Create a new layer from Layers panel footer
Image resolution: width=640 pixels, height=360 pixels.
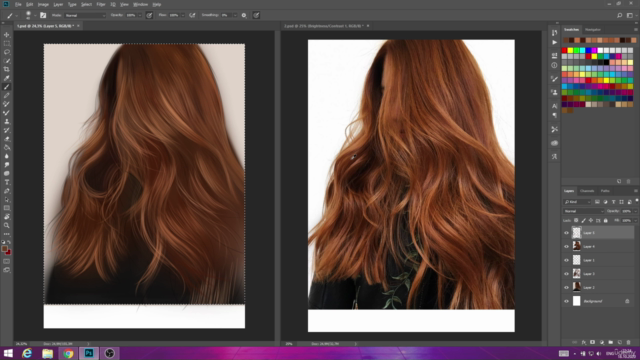click(x=620, y=342)
